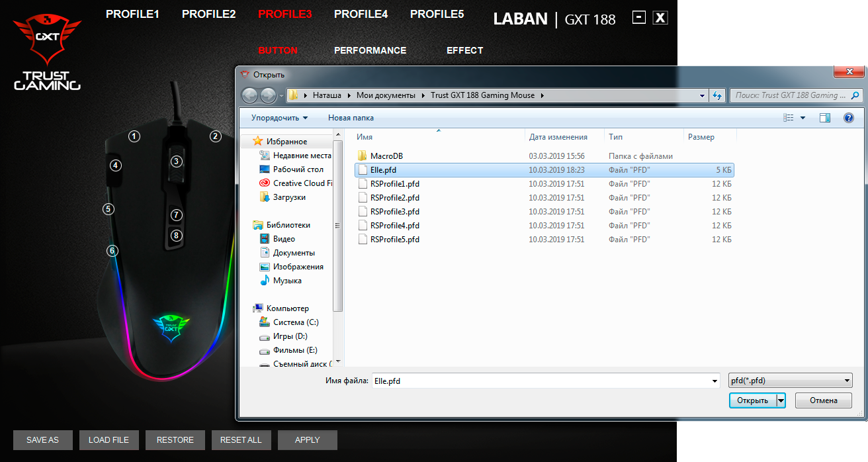
Task: Open the file name history dropdown
Action: pos(714,381)
